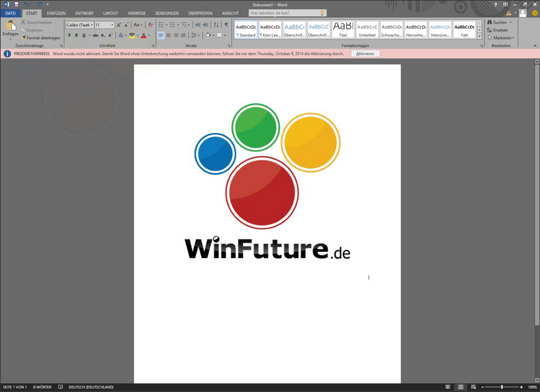Click the Ersetzen replace command
Screen dimensions: 540x392
point(498,30)
